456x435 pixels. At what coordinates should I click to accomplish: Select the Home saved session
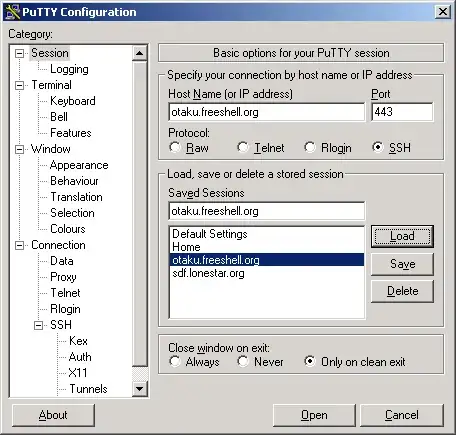click(x=267, y=247)
